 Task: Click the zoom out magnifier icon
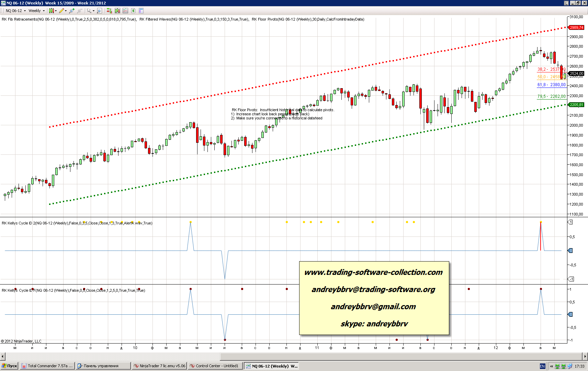click(79, 11)
